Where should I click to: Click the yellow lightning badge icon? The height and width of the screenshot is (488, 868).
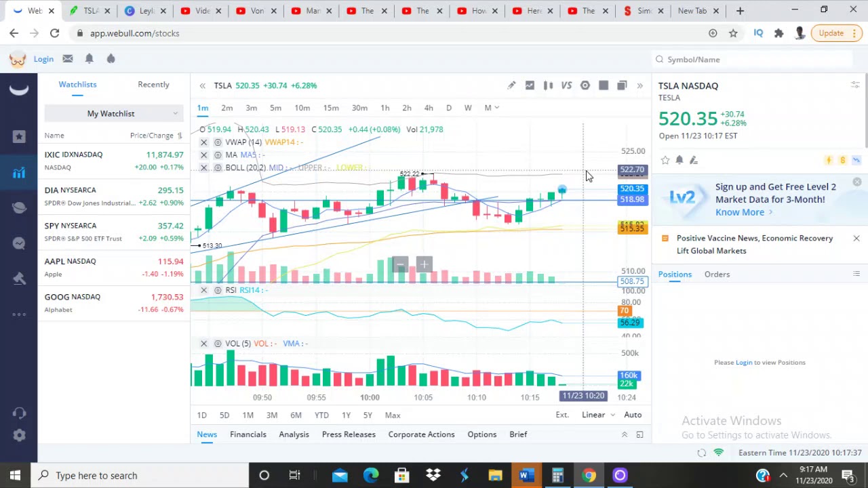click(829, 160)
